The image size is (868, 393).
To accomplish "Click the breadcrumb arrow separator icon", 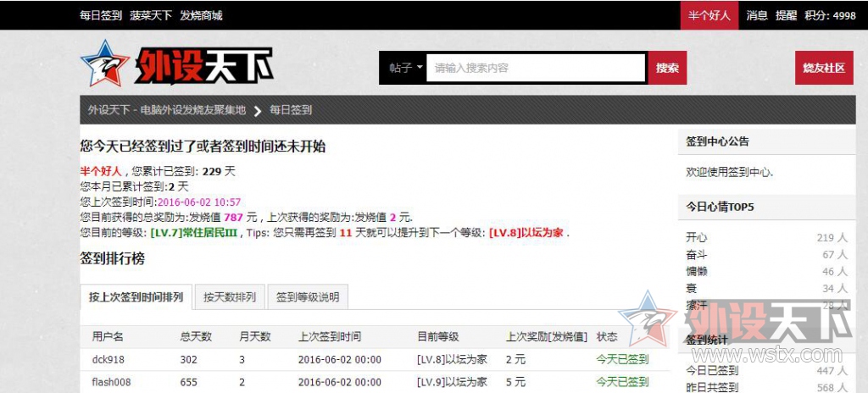I will pyautogui.click(x=257, y=110).
